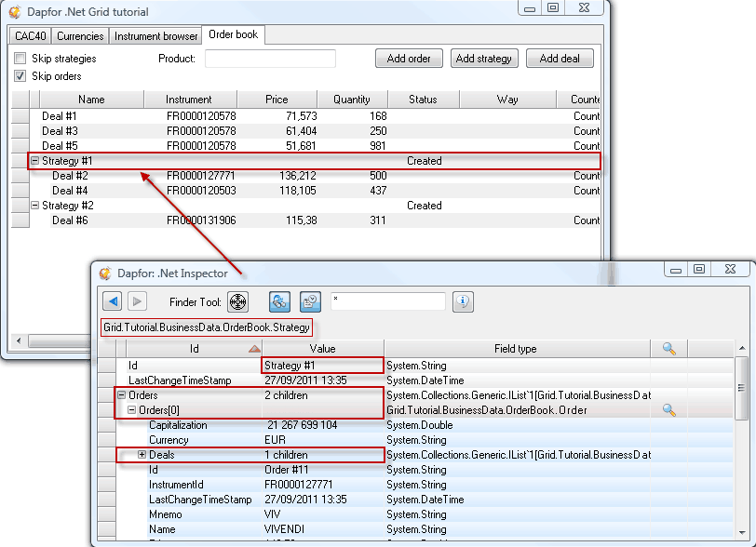
Task: Click Grid.Tutorial.BusinessData.OrderBook.Strategy type label
Action: coord(207,327)
